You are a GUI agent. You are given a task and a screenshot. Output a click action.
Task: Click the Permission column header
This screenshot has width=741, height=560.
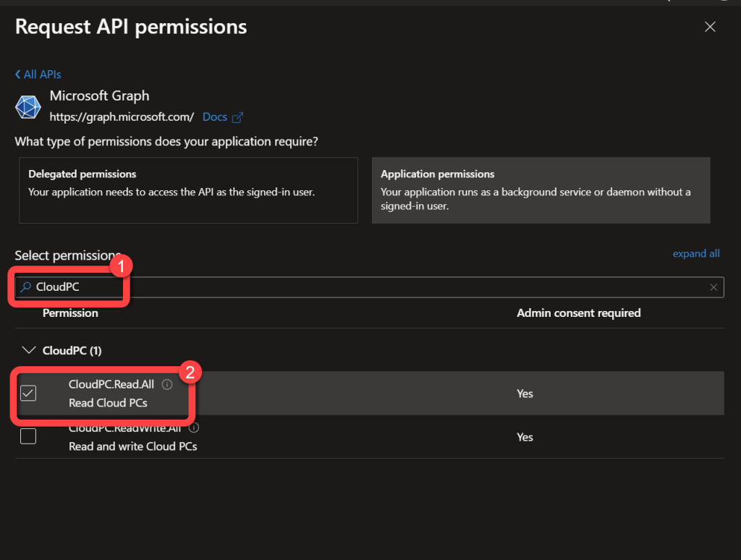click(x=70, y=313)
